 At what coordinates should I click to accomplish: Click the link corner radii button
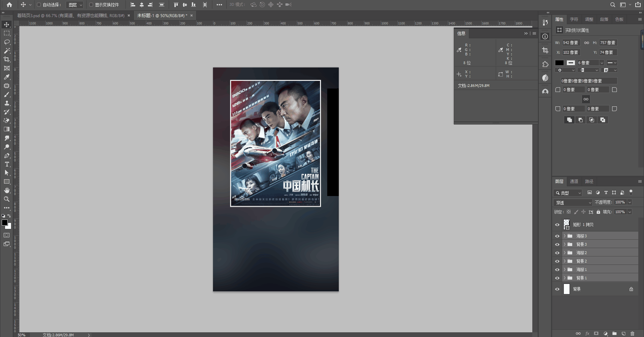point(586,99)
